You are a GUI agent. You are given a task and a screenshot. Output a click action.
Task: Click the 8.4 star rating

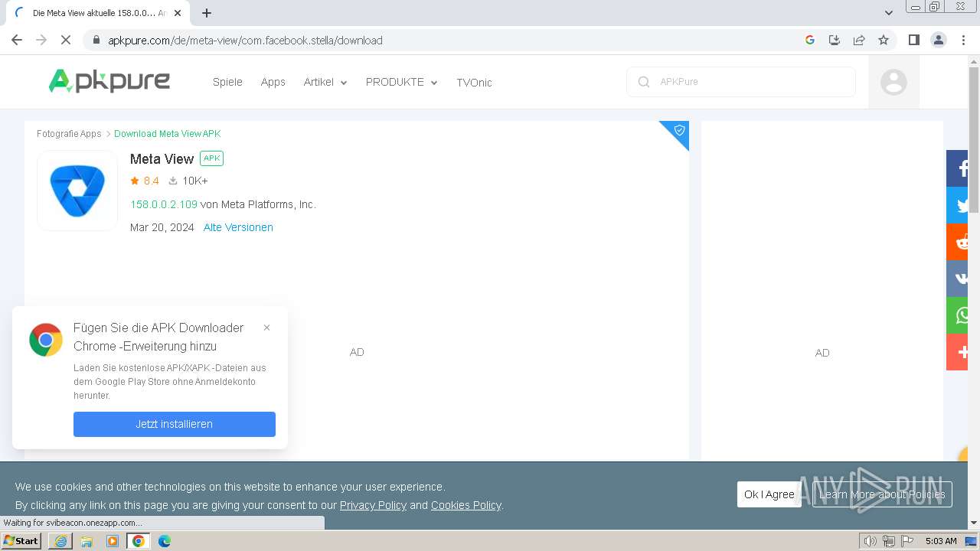pyautogui.click(x=145, y=181)
